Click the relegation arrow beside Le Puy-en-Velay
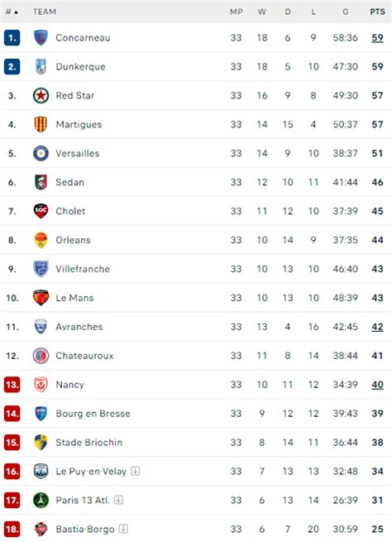This screenshot has height=542, width=392. (x=136, y=471)
